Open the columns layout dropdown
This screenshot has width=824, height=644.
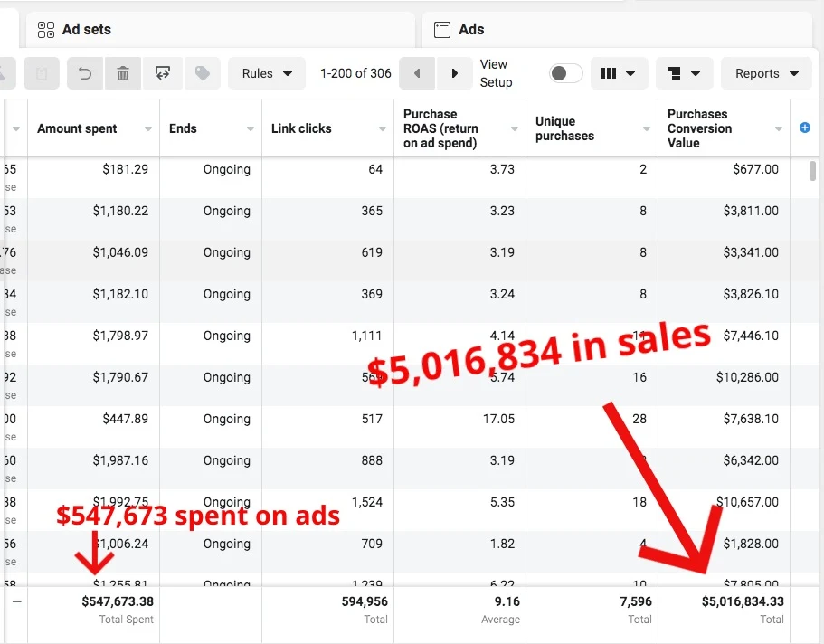618,73
